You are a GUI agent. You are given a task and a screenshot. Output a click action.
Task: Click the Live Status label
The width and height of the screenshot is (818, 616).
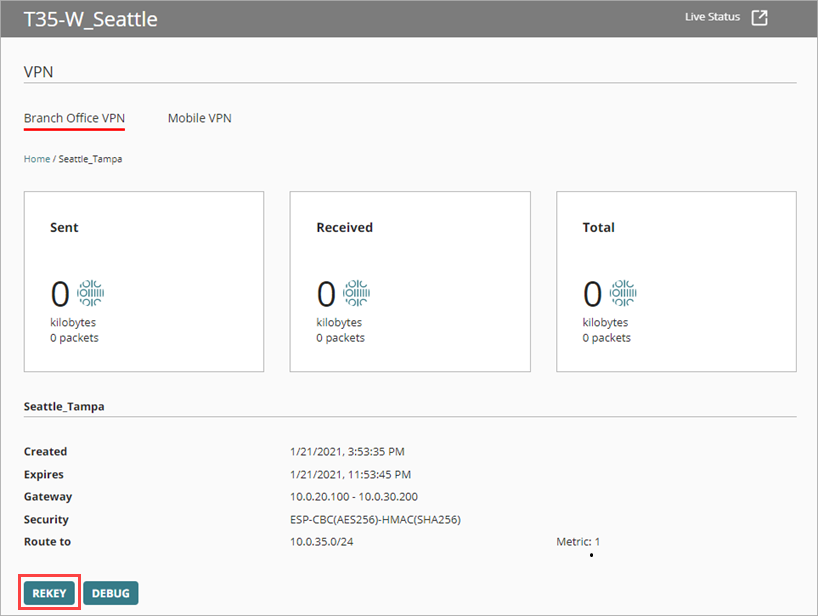[712, 18]
